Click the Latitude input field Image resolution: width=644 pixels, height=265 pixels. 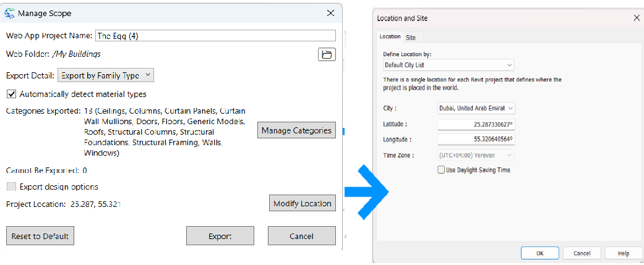click(476, 124)
